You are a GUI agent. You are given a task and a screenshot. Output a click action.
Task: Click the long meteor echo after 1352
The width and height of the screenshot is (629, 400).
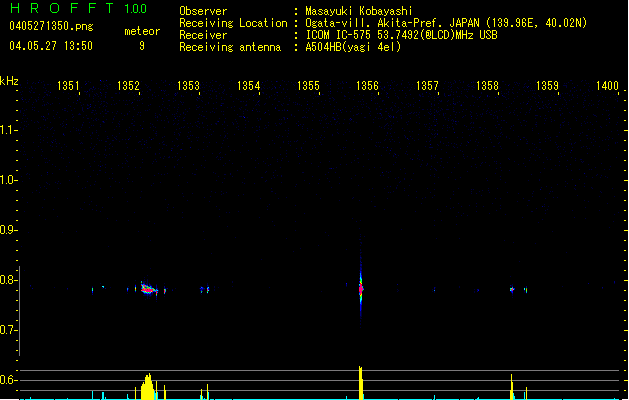click(x=149, y=289)
